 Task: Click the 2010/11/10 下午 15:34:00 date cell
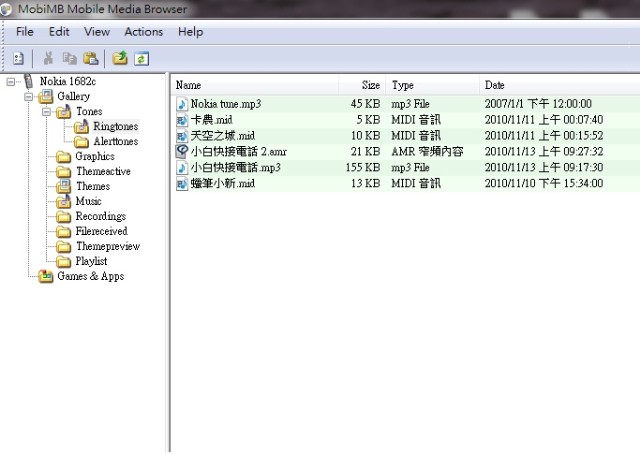coord(544,183)
